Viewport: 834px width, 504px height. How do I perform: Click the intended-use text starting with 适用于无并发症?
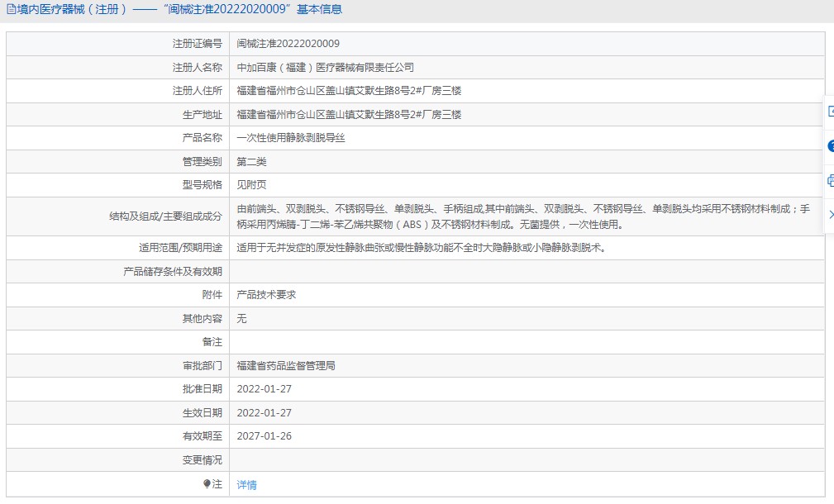point(422,248)
